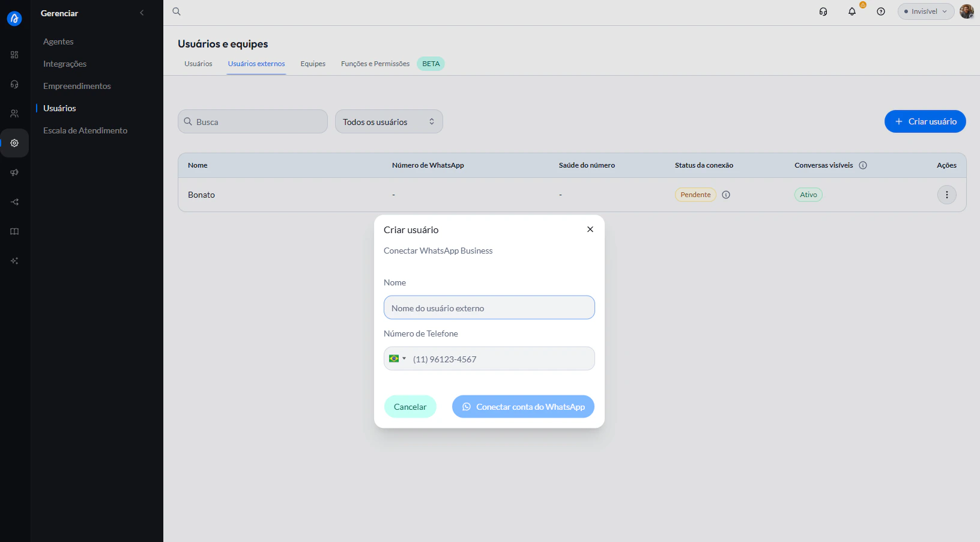
Task: Collapse the Gerenciar panel with the chevron
Action: [x=142, y=13]
